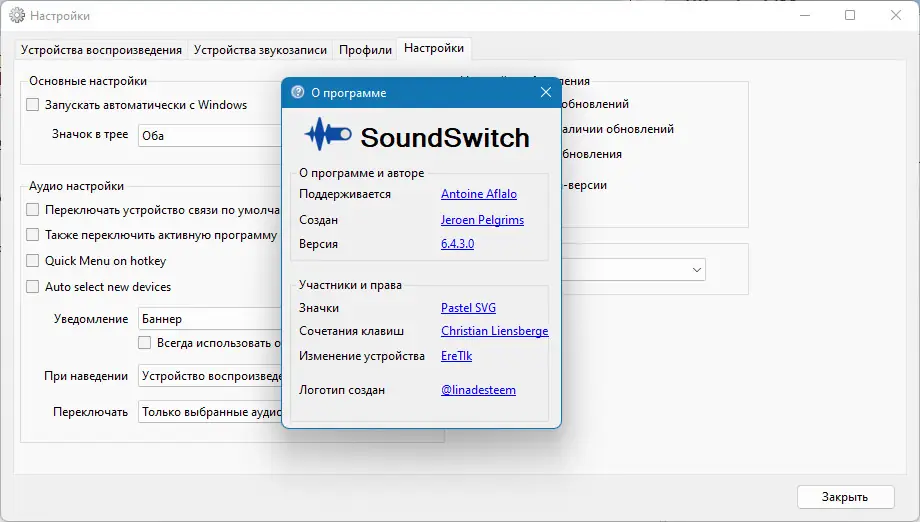Click Основные настройки group heading
Screen dimensions: 920x522
pos(88,81)
